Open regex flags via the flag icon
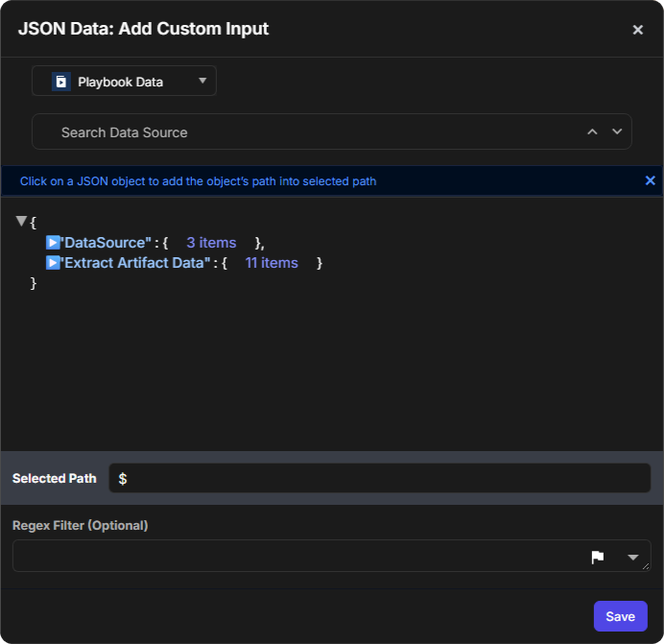Viewport: 664px width, 644px height. [597, 558]
